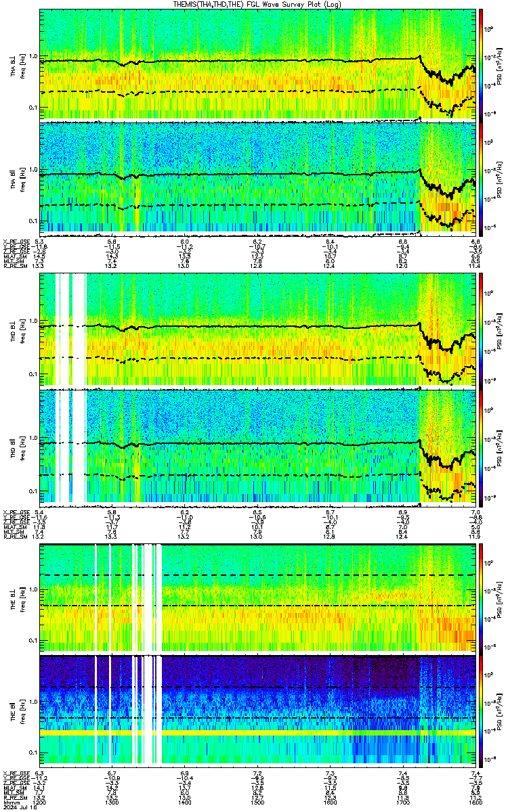Click the yellow horizontal band in THE B-parallel panel
The height and width of the screenshot is (812, 508).
[257, 733]
